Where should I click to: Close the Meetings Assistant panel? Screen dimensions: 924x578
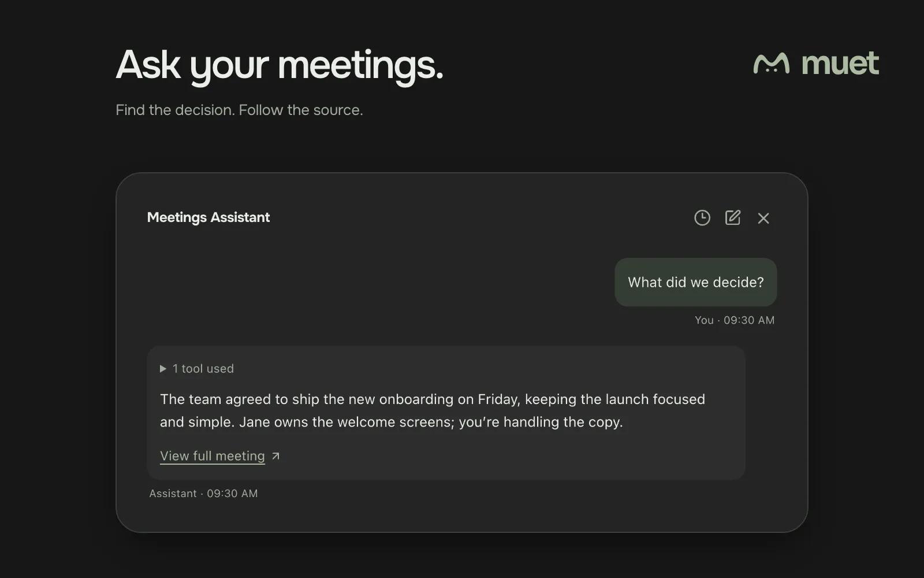tap(763, 218)
